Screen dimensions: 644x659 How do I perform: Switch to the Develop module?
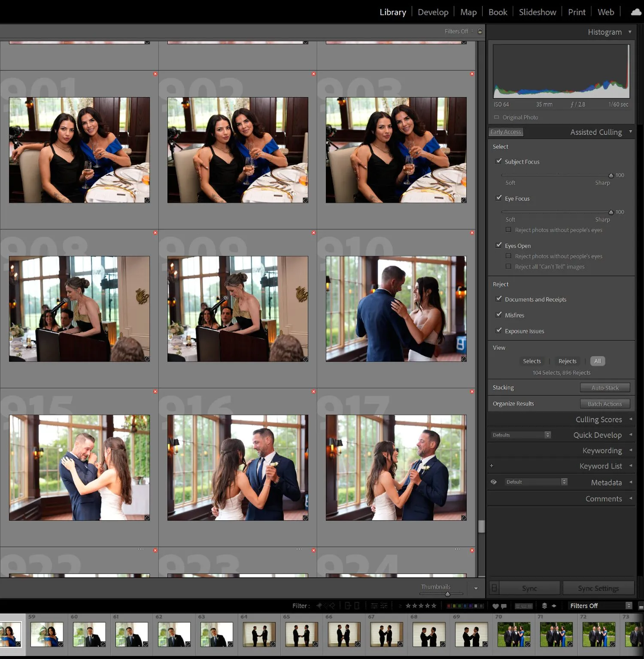[433, 12]
